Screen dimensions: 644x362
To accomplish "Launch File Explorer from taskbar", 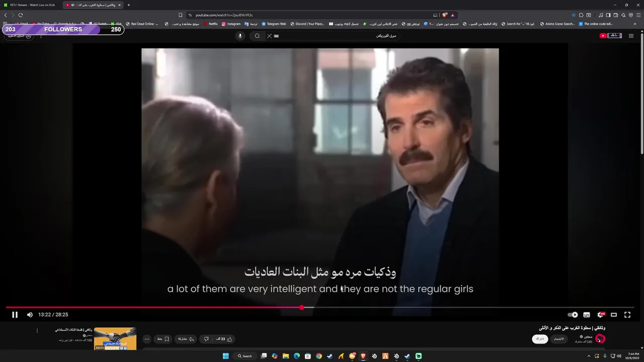I will 286,356.
